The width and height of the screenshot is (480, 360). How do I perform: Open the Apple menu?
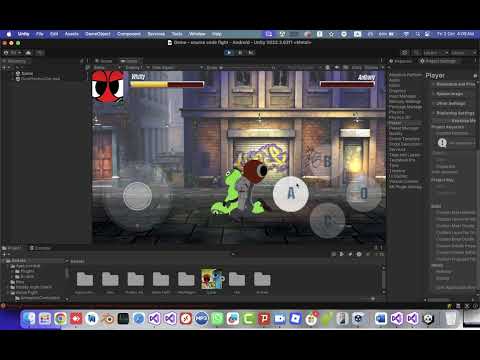point(9,34)
